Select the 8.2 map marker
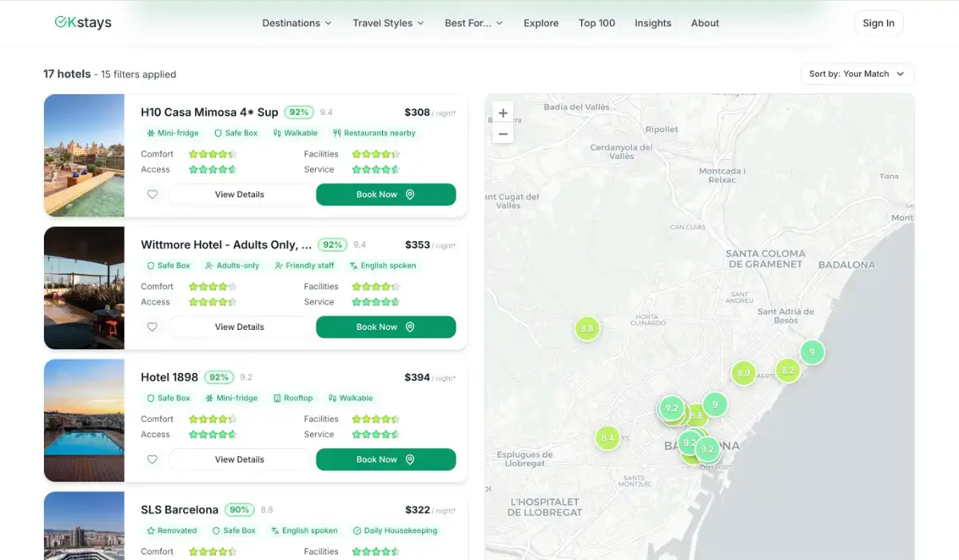959x560 pixels. pyautogui.click(x=788, y=370)
